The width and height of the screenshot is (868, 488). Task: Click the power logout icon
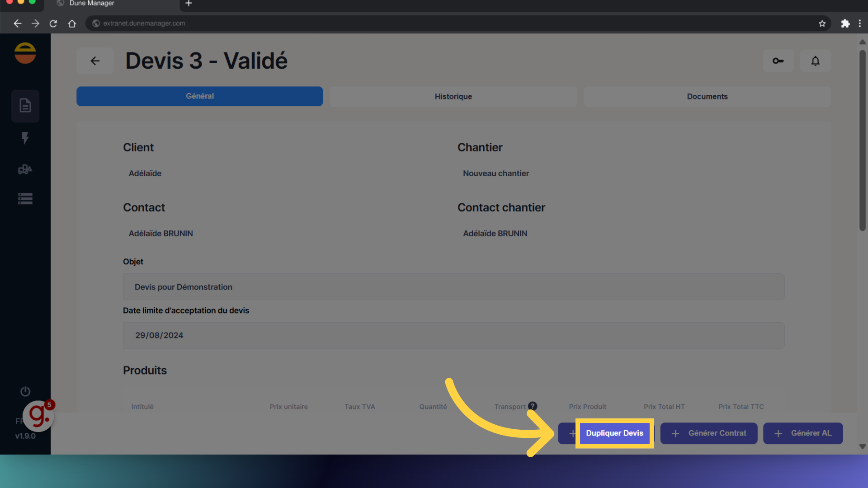(x=25, y=391)
